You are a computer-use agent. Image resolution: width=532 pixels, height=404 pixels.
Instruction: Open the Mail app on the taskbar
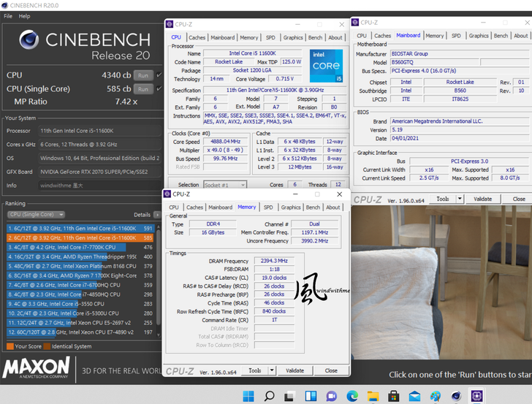point(413,396)
